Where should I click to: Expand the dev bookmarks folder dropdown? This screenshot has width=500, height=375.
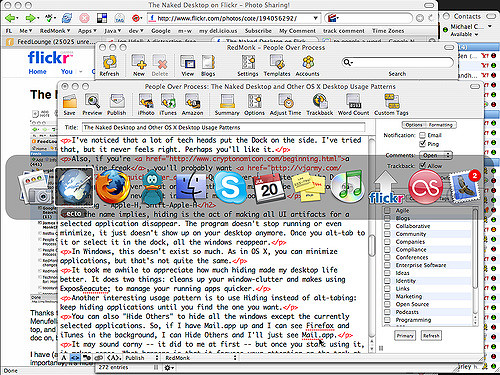click(x=136, y=31)
